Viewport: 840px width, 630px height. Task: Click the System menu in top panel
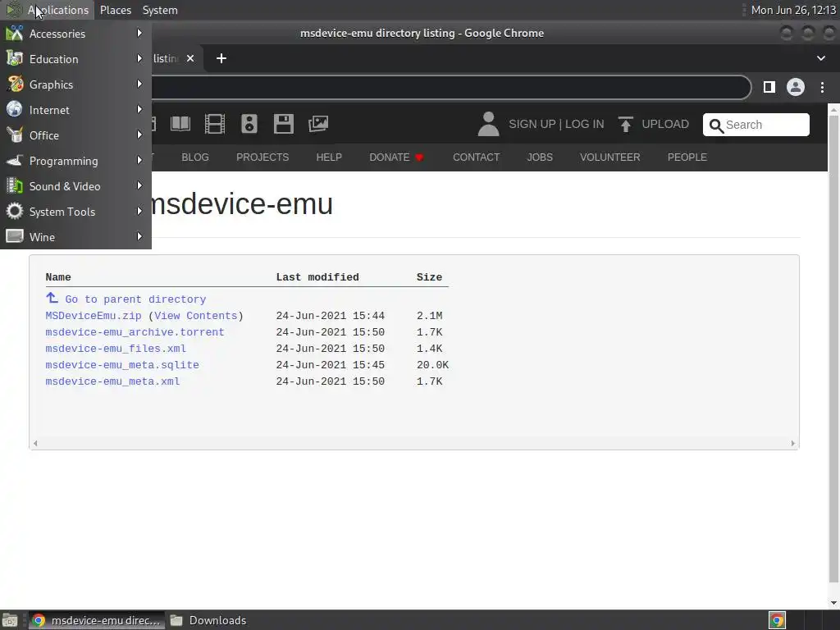pyautogui.click(x=160, y=10)
